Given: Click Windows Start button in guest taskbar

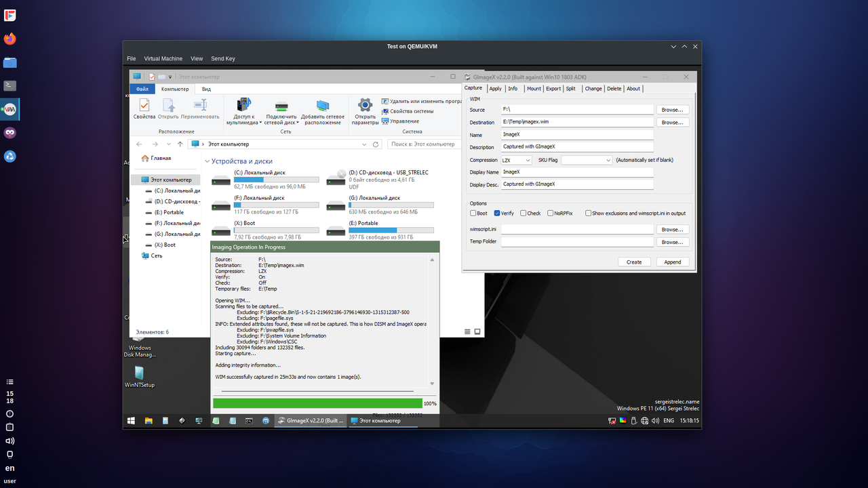Looking at the screenshot, I should click(131, 421).
